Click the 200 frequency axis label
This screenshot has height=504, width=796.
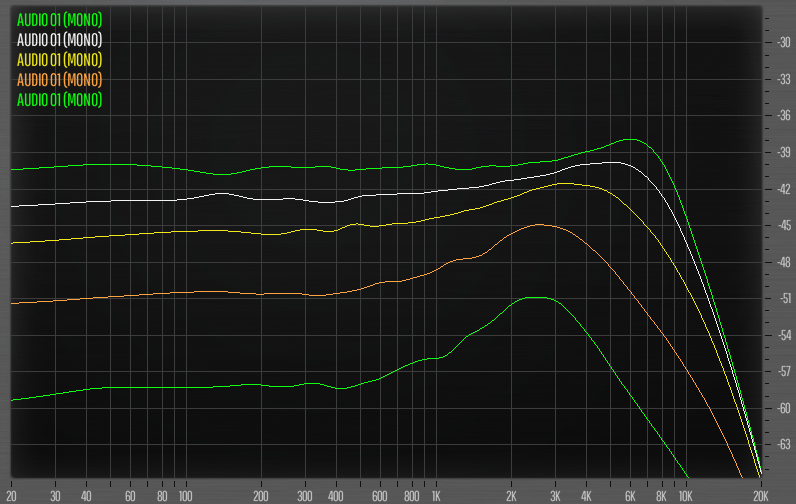click(260, 495)
